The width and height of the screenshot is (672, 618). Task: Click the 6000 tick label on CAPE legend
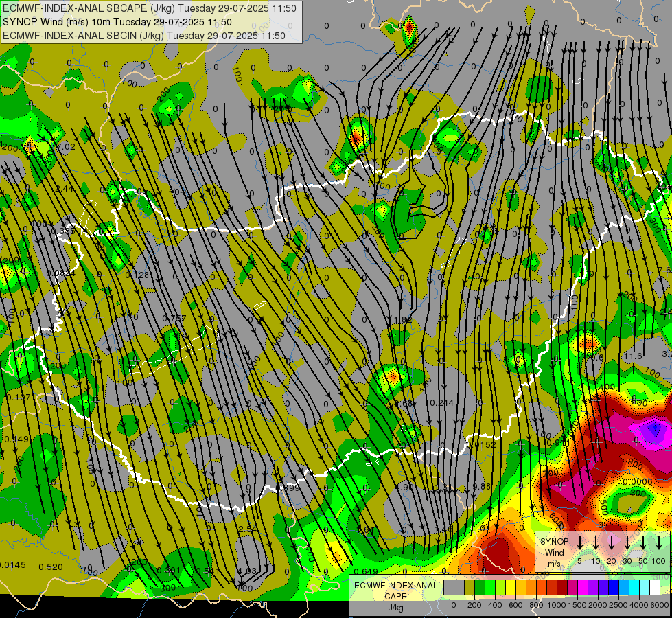[660, 605]
